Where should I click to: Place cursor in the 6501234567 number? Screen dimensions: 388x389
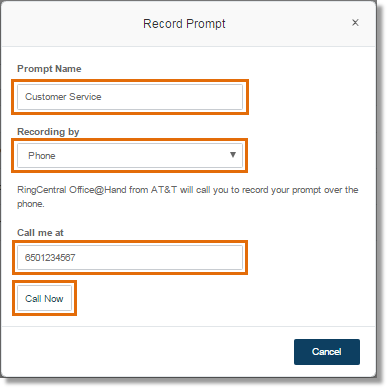tap(50, 257)
